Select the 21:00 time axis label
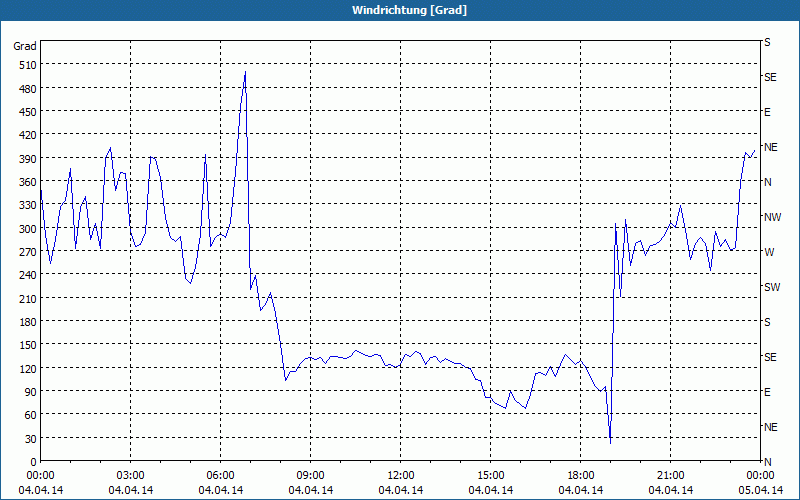 [x=670, y=476]
